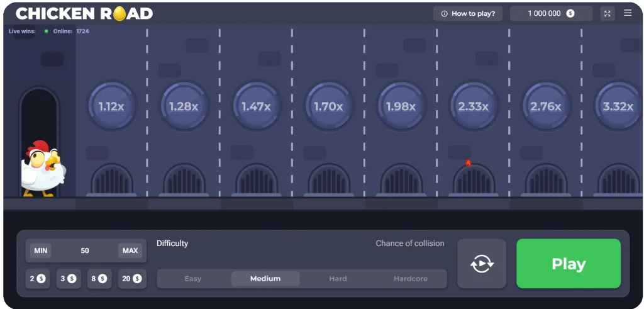Choose the 2 $ quick bet
The height and width of the screenshot is (309, 644).
[37, 279]
